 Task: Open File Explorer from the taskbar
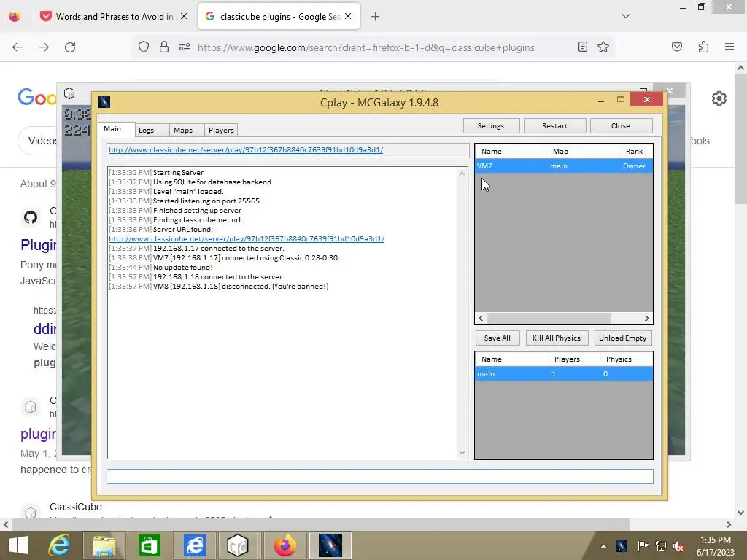click(x=104, y=545)
